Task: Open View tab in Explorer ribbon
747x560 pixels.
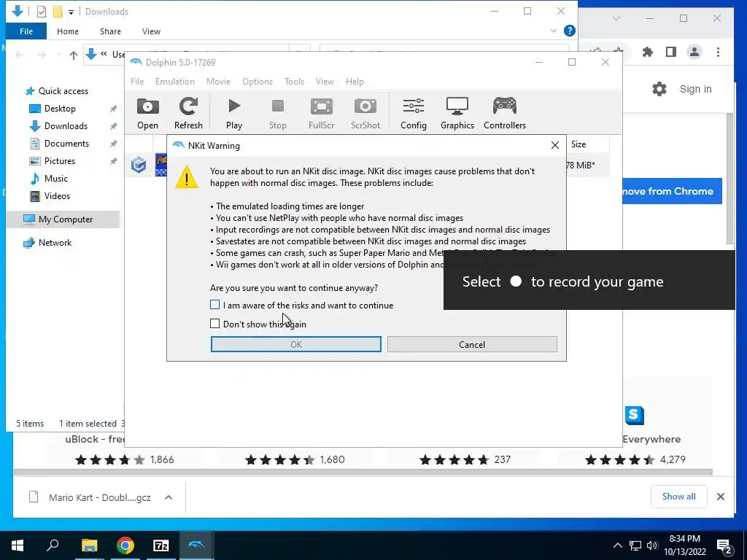Action: [x=152, y=31]
